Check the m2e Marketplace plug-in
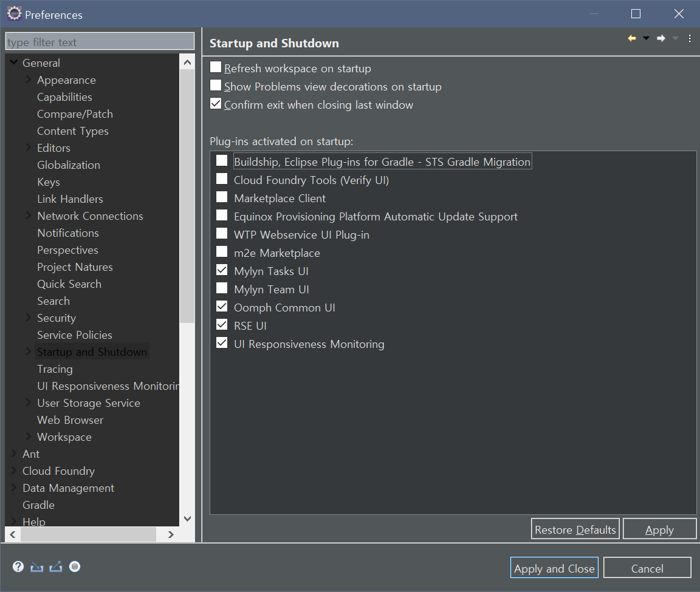 tap(222, 252)
